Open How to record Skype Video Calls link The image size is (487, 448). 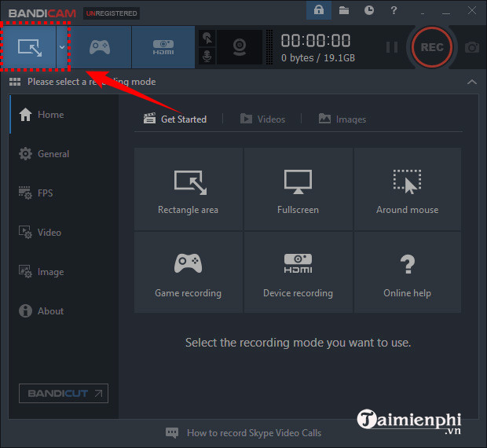254,433
